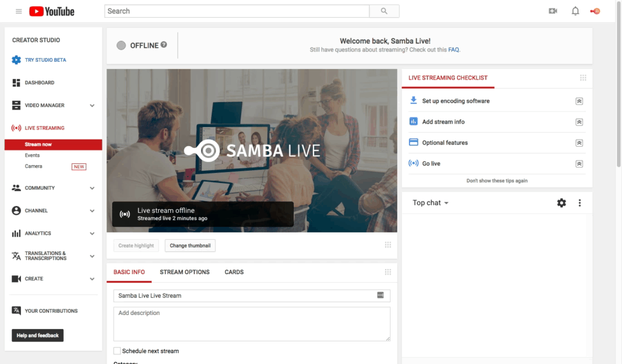This screenshot has height=364, width=622.
Task: Click the Channel person icon
Action: (17, 210)
